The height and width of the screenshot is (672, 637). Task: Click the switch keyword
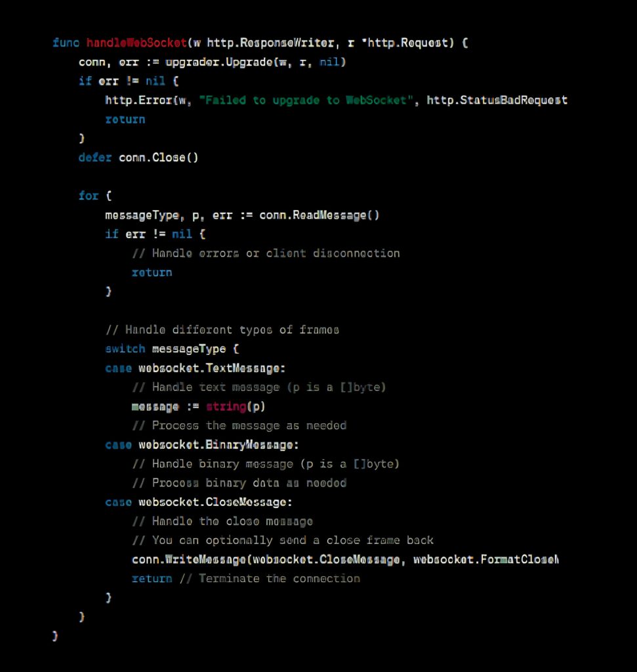(x=125, y=349)
